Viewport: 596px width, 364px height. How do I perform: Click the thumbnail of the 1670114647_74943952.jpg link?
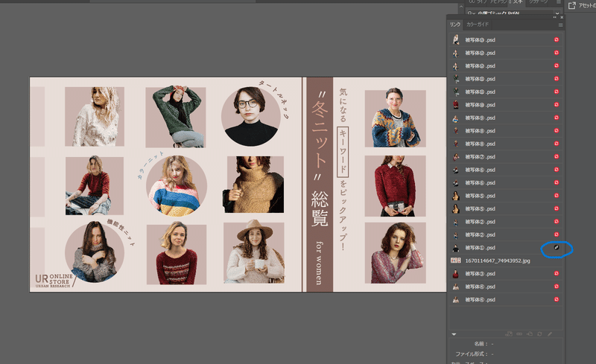[455, 261]
